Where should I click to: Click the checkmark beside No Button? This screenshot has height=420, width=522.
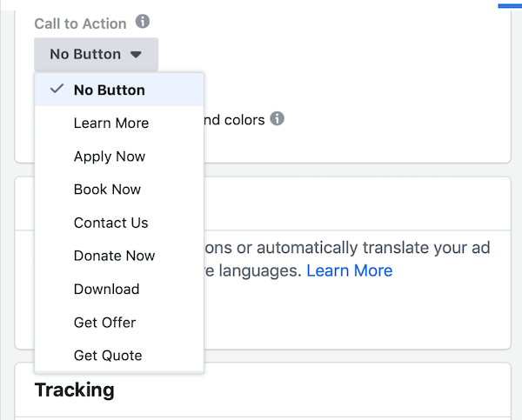57,89
